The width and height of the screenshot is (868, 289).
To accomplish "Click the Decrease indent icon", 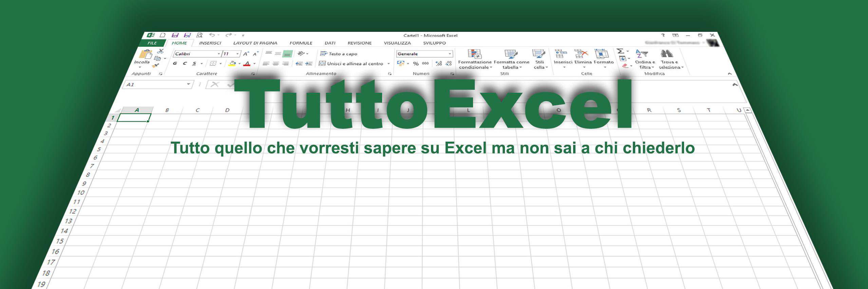I will [299, 63].
